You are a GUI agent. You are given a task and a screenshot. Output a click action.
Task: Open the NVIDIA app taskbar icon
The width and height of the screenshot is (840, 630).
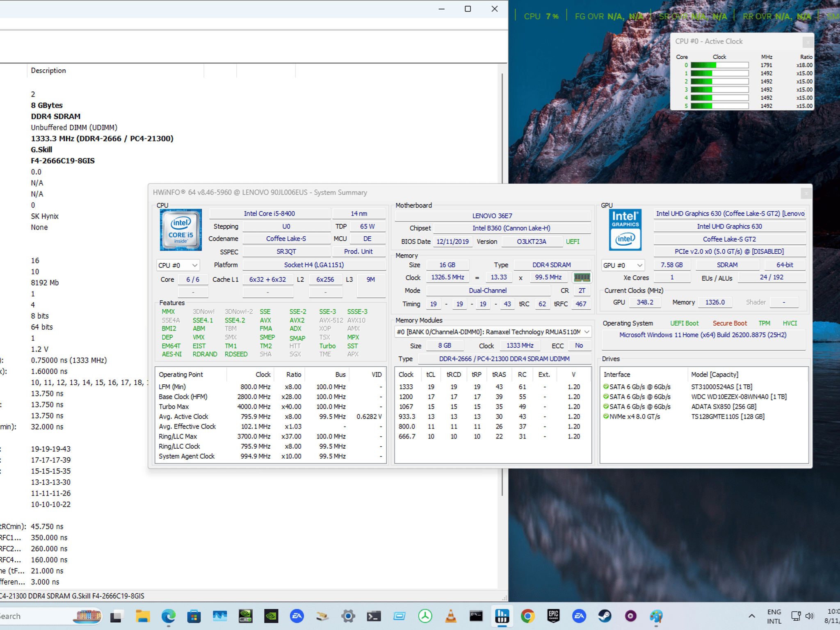tap(271, 616)
